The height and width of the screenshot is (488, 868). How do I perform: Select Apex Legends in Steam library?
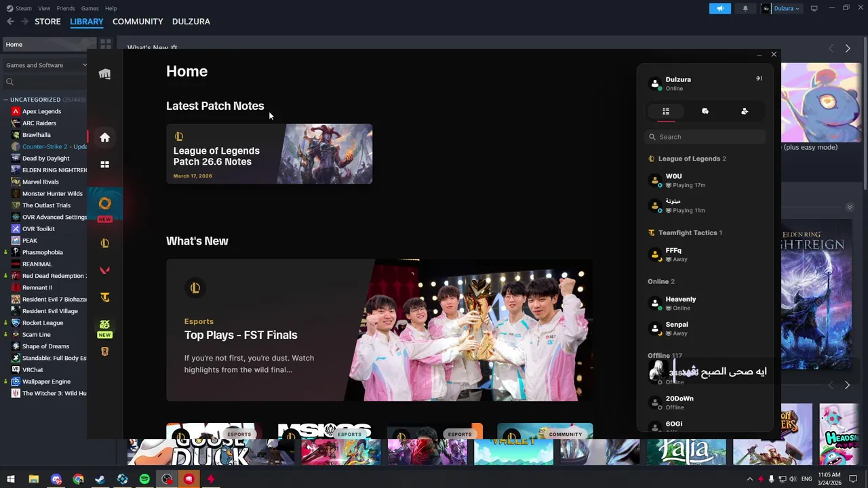click(x=41, y=111)
